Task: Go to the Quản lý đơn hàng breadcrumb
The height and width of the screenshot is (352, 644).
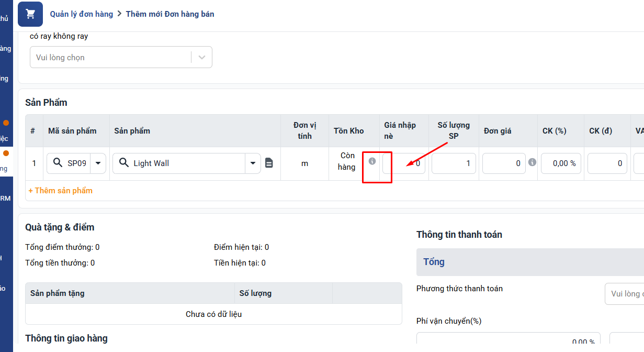Action: pyautogui.click(x=82, y=14)
